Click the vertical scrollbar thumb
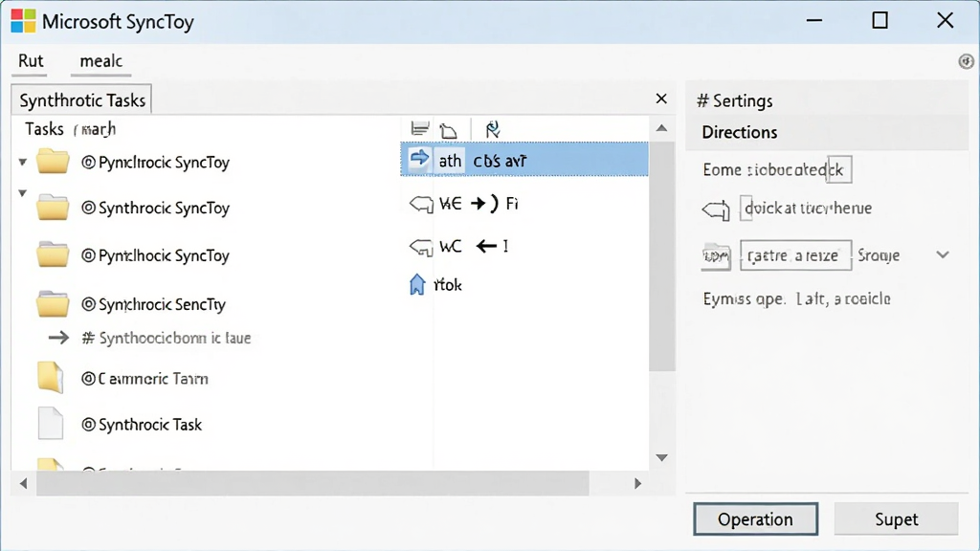 pos(662,256)
